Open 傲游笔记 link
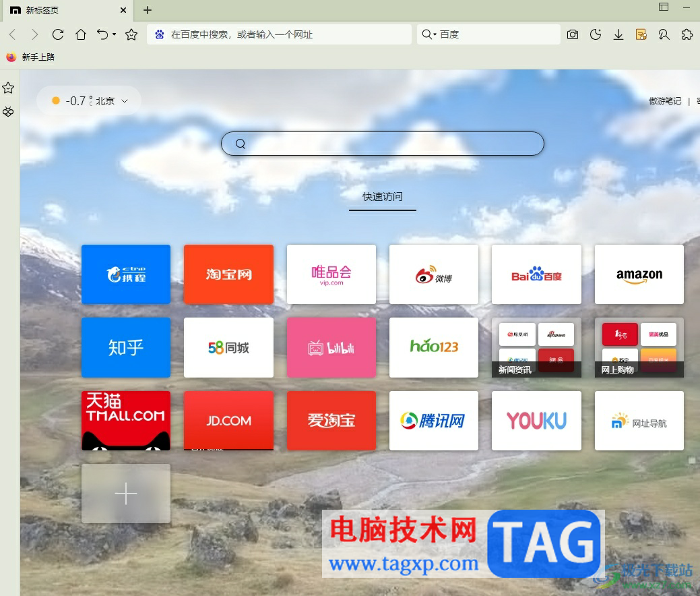Image resolution: width=700 pixels, height=596 pixels. pos(665,101)
